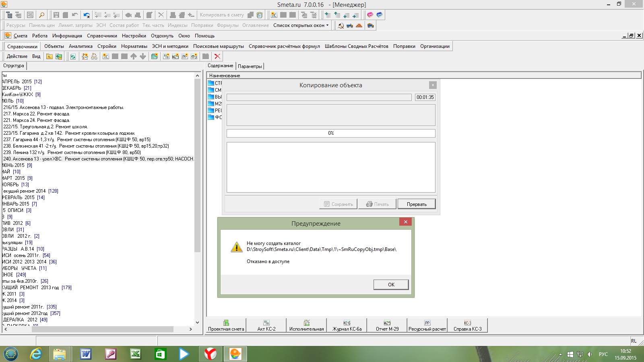Switch to the Нормативы tab
Viewport: 644px width, 362px height.
(134, 46)
